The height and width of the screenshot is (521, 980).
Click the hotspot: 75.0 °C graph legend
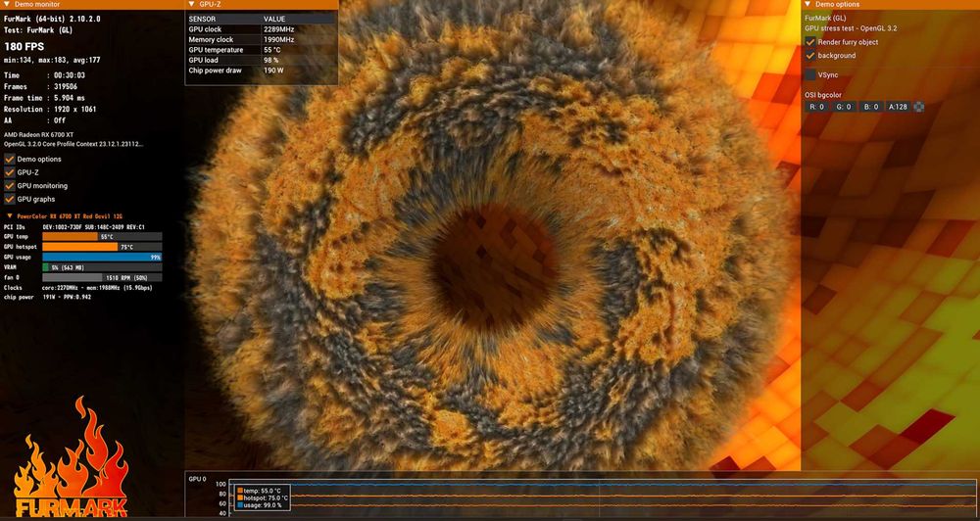pyautogui.click(x=263, y=497)
